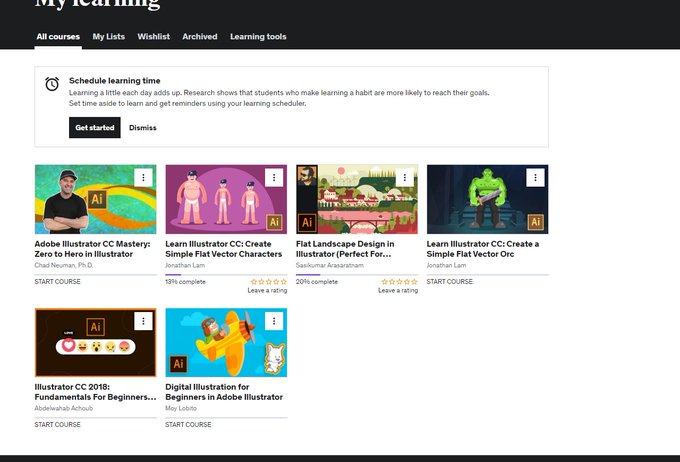Image resolution: width=680 pixels, height=462 pixels.
Task: Open the Learning tools tab
Action: [258, 36]
